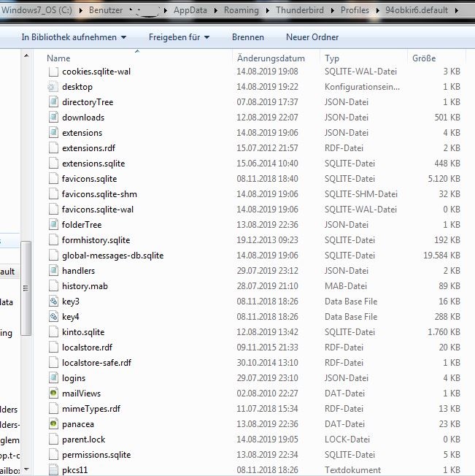Click the global-messages-db.sqlite file icon
This screenshot has width=475, height=476.
[x=53, y=256]
